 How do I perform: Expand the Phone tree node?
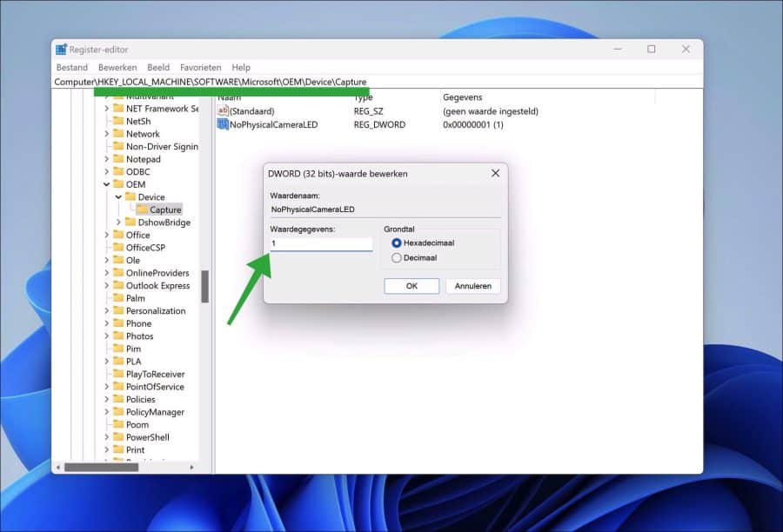coord(106,323)
